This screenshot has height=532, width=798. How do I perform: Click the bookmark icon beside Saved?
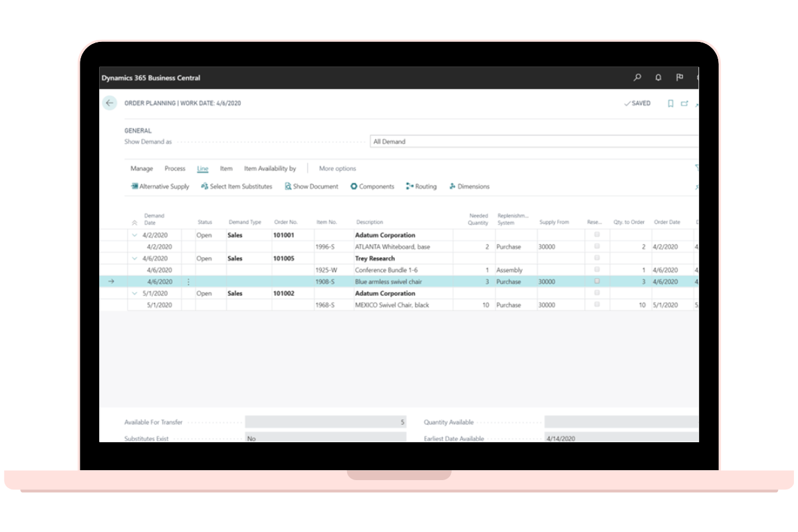(670, 104)
